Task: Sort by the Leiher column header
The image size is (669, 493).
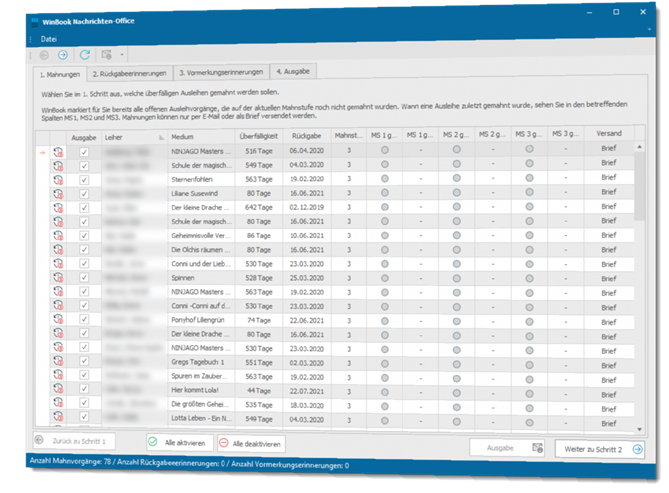Action: [134, 137]
